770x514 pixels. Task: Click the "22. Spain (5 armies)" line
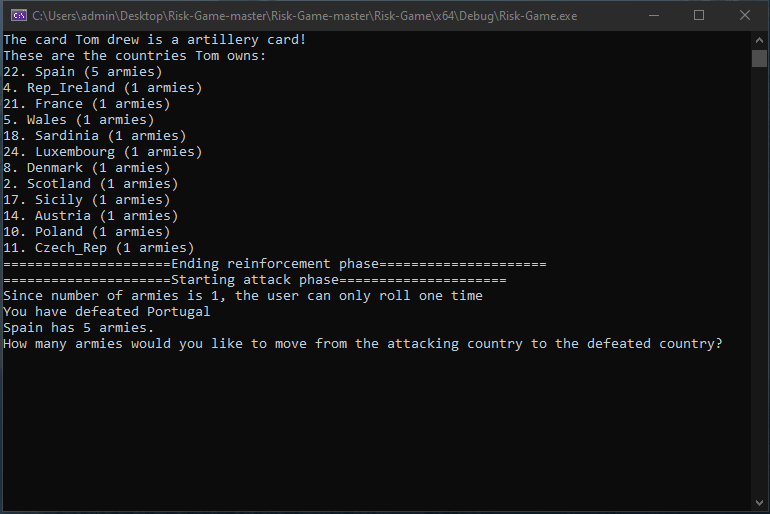[x=83, y=72]
